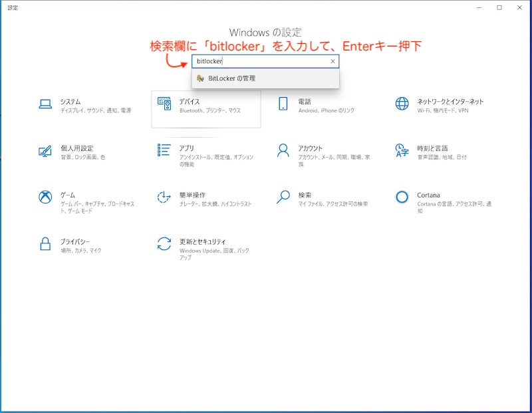This screenshot has width=532, height=413.
Task: Close the Settings window
Action: 519,7
